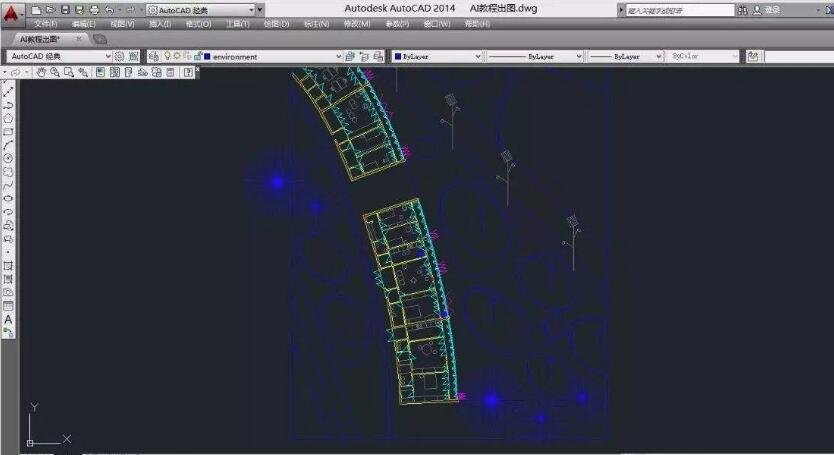Select the Rectangle draw tool
This screenshot has width=834, height=455.
8,132
